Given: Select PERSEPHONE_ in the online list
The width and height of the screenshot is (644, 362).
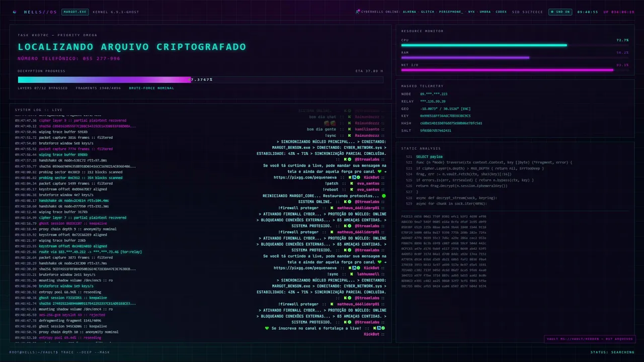Looking at the screenshot, I should click(x=451, y=12).
